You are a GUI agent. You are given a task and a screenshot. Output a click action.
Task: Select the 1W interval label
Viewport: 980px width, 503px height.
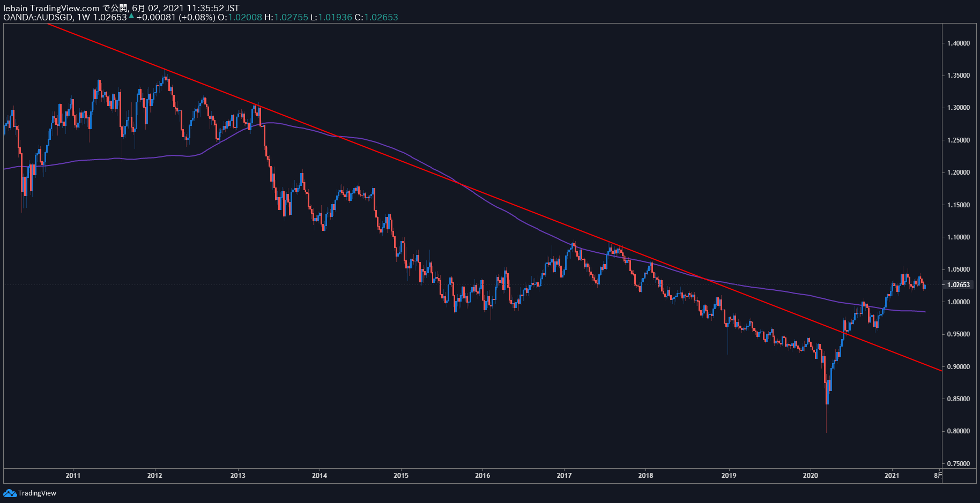pos(84,17)
